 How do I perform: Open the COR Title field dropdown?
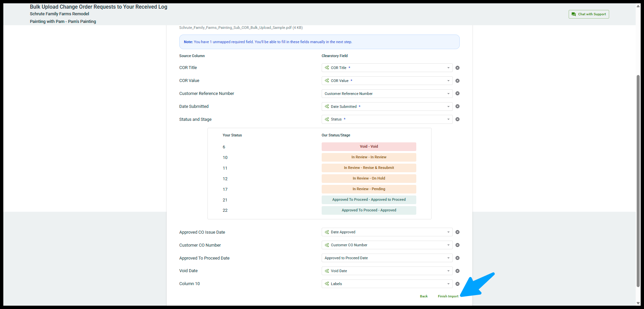click(387, 68)
